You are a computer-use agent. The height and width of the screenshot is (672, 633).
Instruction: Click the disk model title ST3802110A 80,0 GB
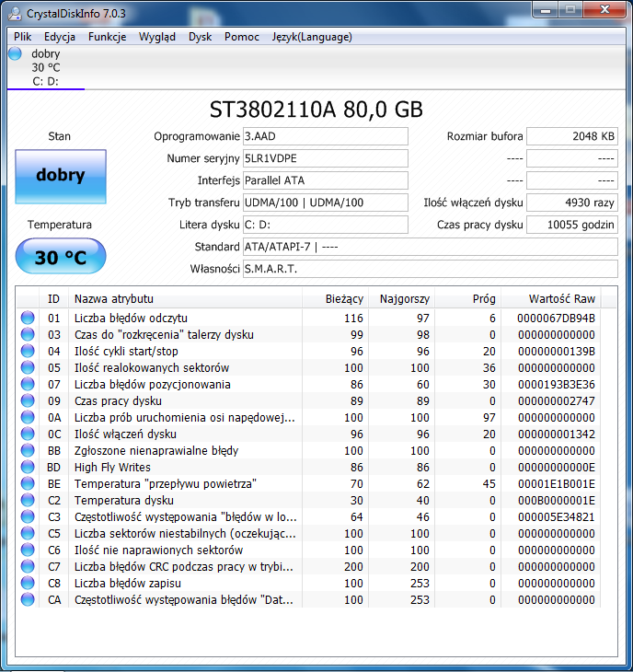[316, 110]
